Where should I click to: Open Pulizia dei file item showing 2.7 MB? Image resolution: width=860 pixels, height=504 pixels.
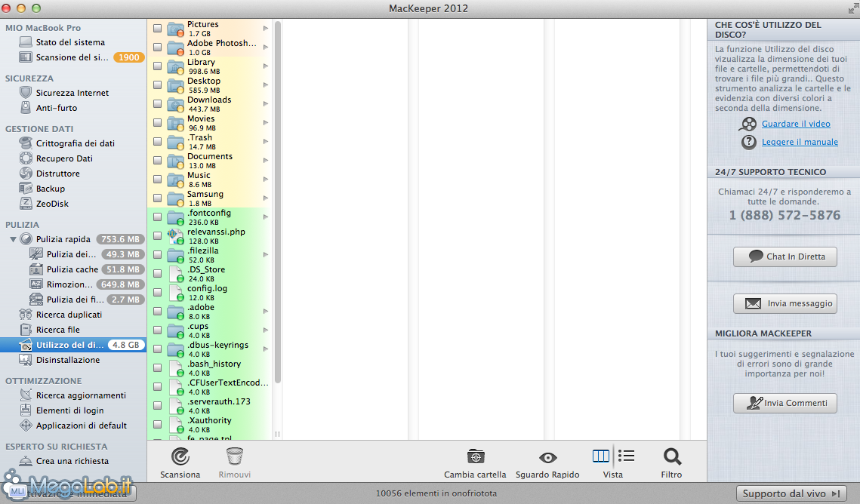[x=73, y=300]
